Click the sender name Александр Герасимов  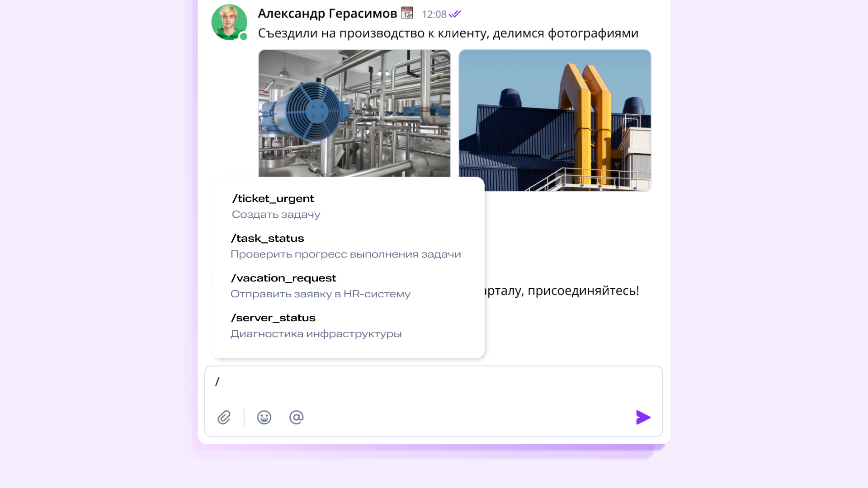[x=327, y=14]
